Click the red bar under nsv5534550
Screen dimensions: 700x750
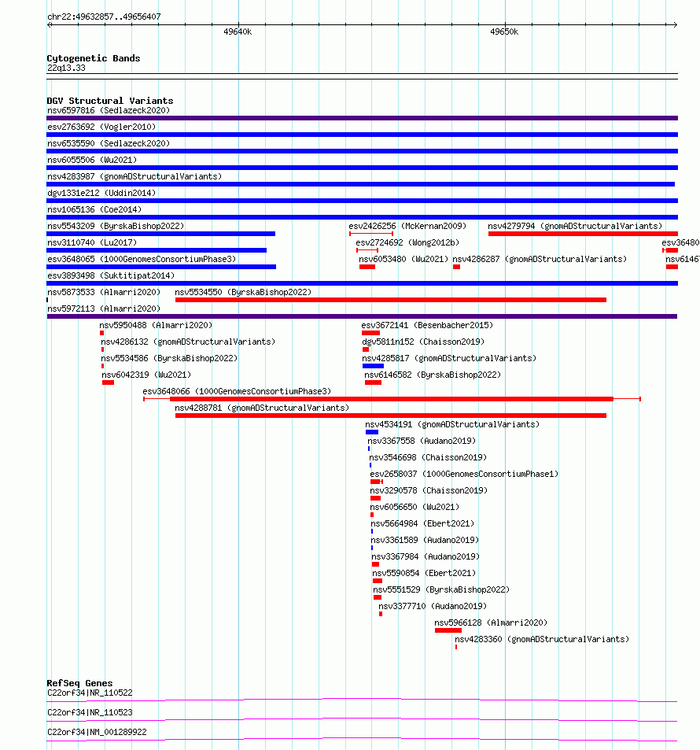pos(391,300)
